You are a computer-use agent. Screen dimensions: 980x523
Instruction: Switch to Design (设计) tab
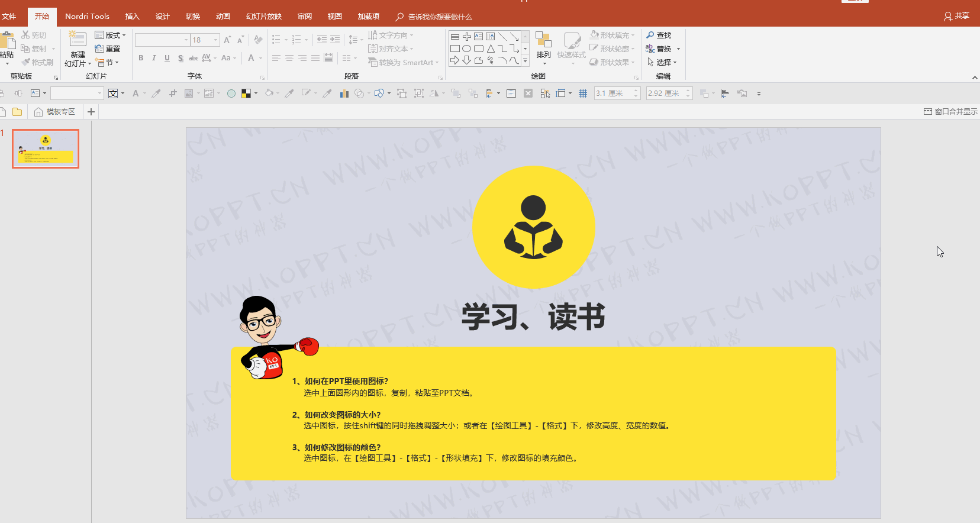pos(163,17)
